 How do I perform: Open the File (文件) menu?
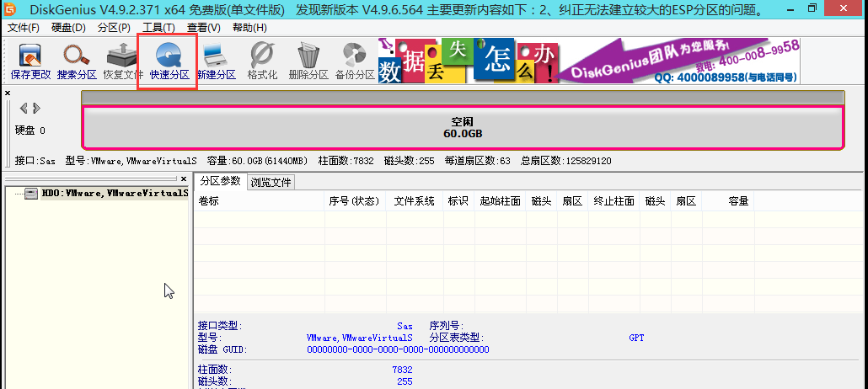tap(24, 28)
